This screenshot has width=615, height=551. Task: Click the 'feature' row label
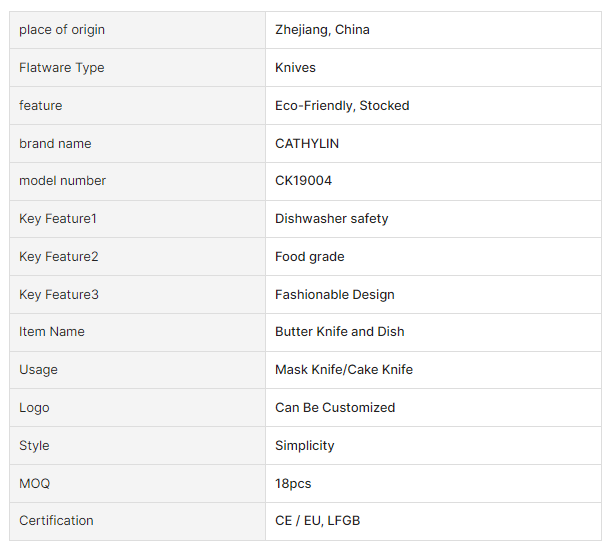(x=41, y=106)
